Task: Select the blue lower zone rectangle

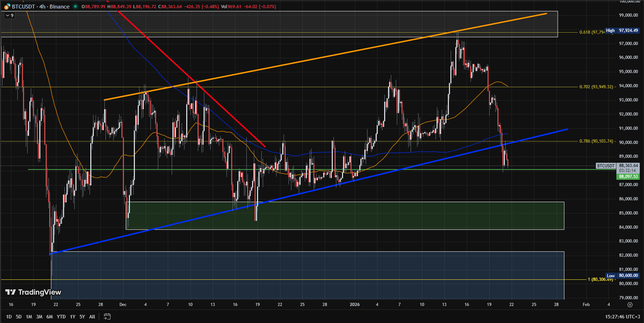Action: click(x=308, y=275)
